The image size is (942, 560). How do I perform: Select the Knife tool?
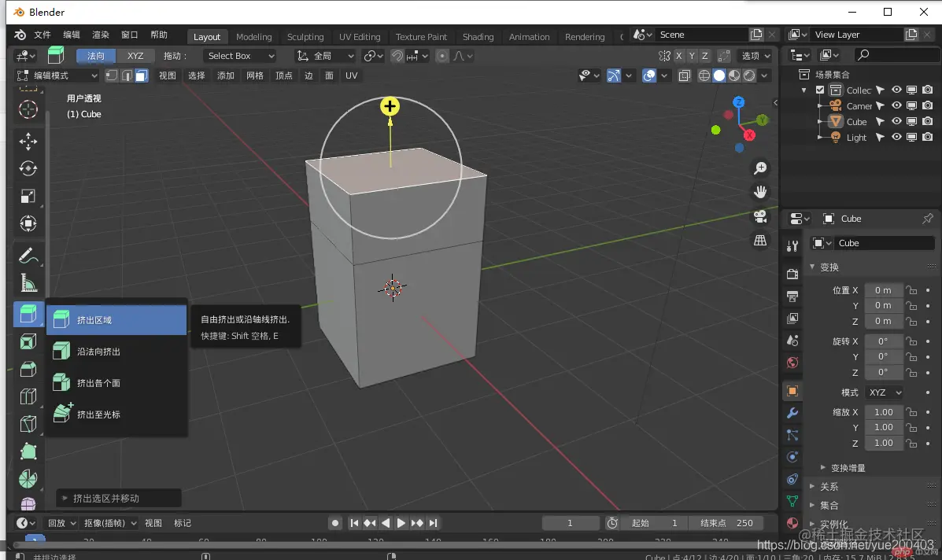click(x=28, y=424)
